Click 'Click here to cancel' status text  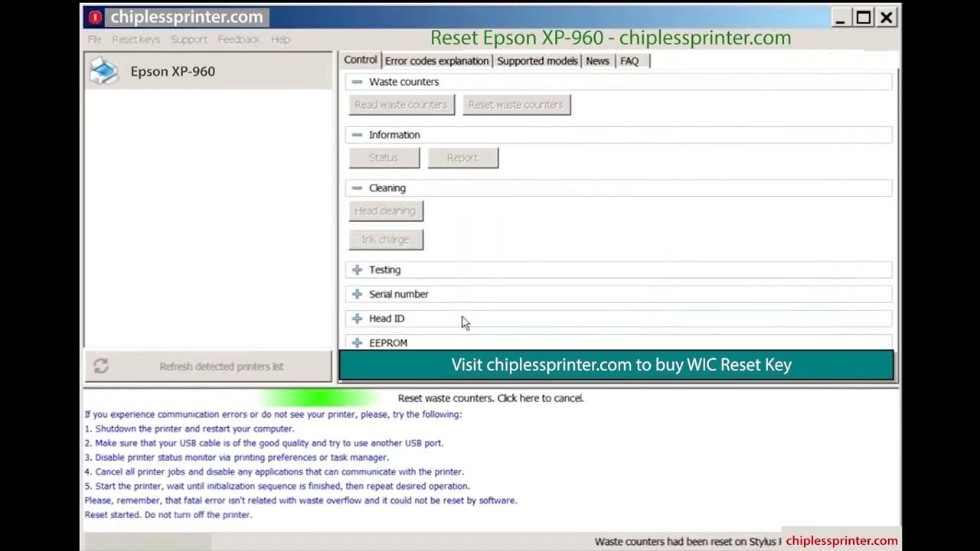tap(540, 398)
